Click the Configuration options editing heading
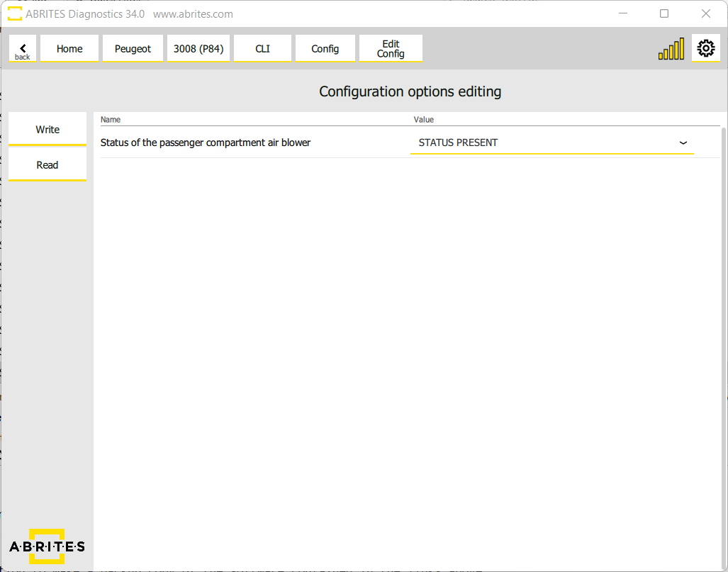The height and width of the screenshot is (572, 728). tap(410, 91)
